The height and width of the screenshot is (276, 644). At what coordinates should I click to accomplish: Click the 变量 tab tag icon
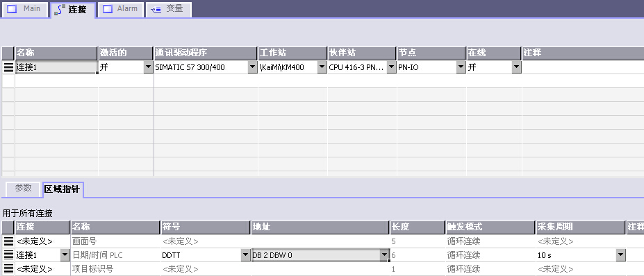pos(156,10)
